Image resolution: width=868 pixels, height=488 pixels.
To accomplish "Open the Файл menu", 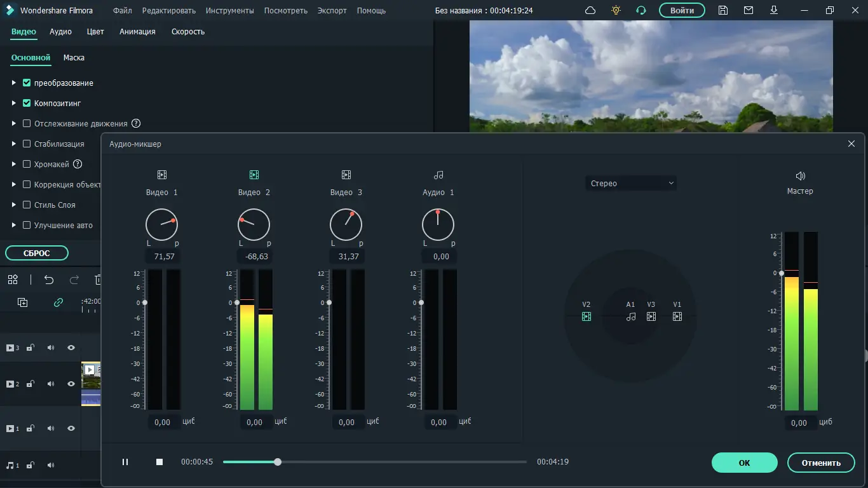I will point(123,10).
